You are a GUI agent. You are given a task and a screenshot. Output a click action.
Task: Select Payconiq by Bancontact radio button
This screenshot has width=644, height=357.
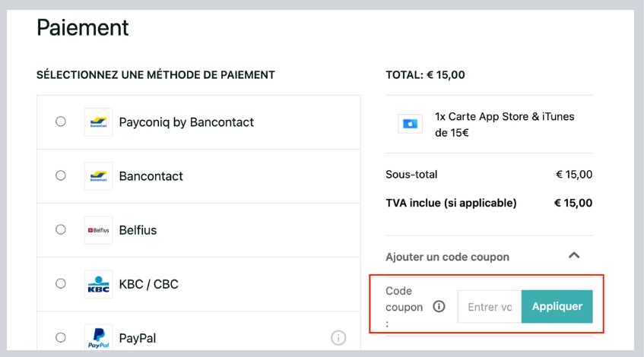pos(61,122)
